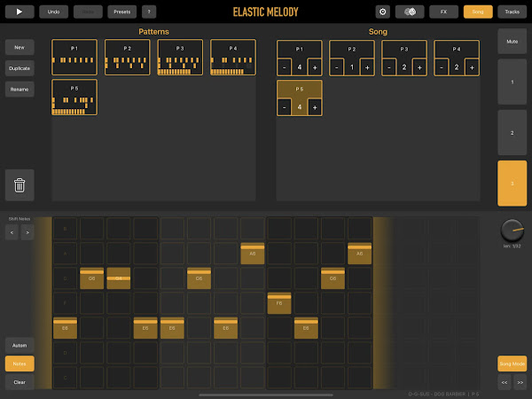Image resolution: width=532 pixels, height=399 pixels.
Task: Toggle the Mute button
Action: (512, 42)
